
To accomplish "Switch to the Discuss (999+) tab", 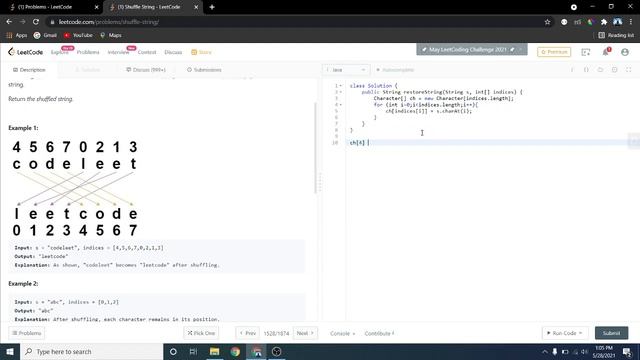I will click(x=146, y=70).
